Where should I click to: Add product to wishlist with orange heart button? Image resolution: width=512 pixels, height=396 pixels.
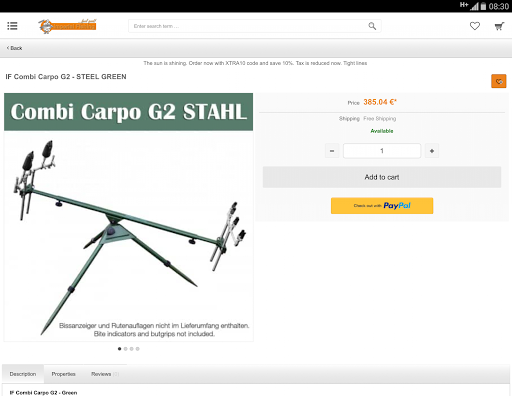pos(499,81)
